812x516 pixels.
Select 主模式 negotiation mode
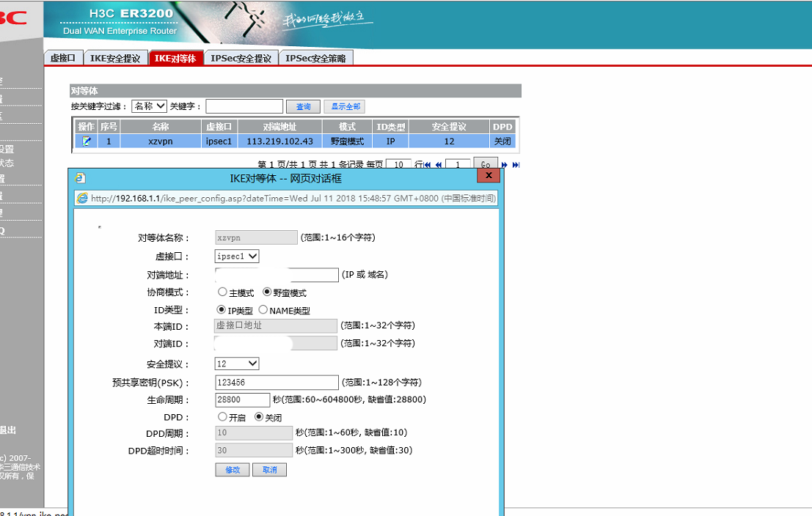pos(222,292)
